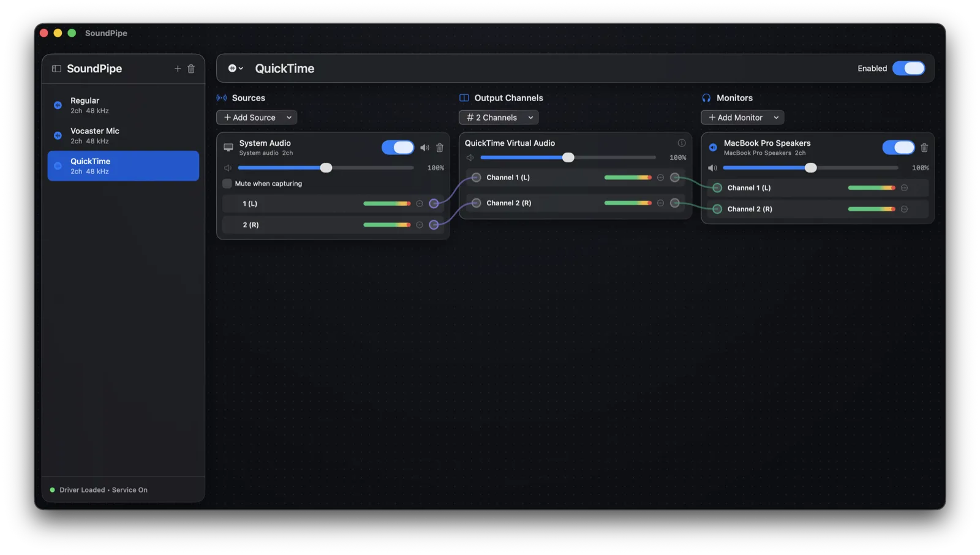980x555 pixels.
Task: Click the Output Channels section icon
Action: [464, 98]
